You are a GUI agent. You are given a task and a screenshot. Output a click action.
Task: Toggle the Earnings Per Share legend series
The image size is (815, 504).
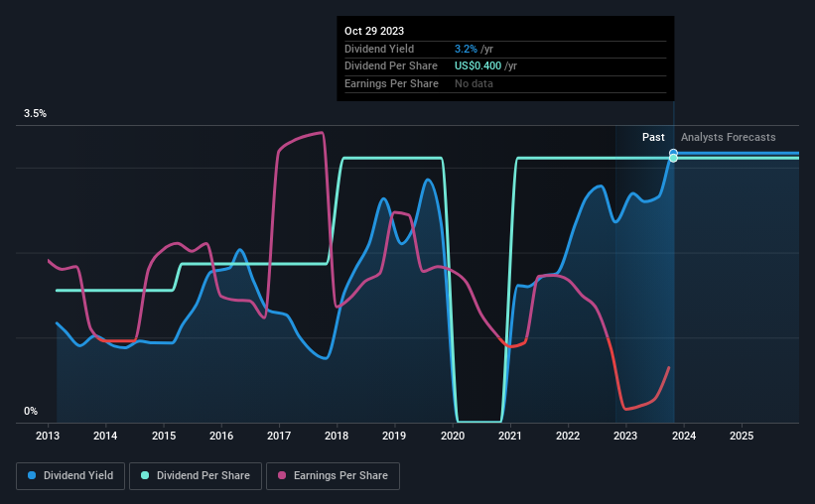coord(333,476)
